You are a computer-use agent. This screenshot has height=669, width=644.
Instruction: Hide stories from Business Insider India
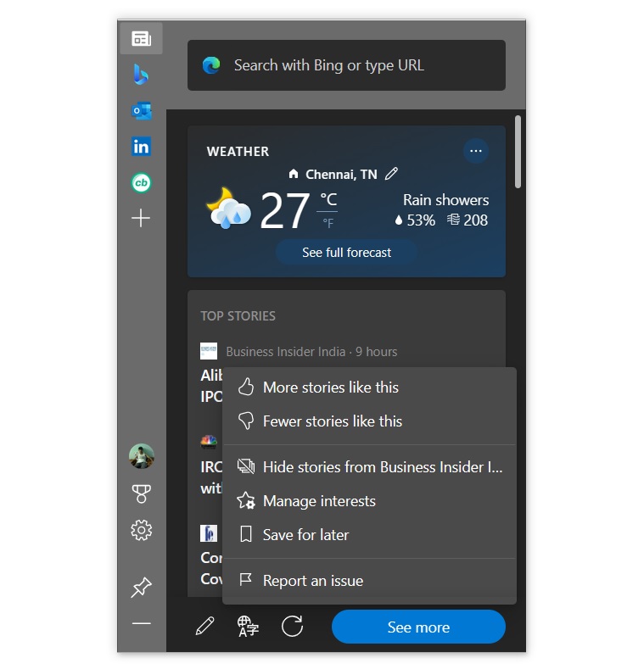click(x=370, y=467)
